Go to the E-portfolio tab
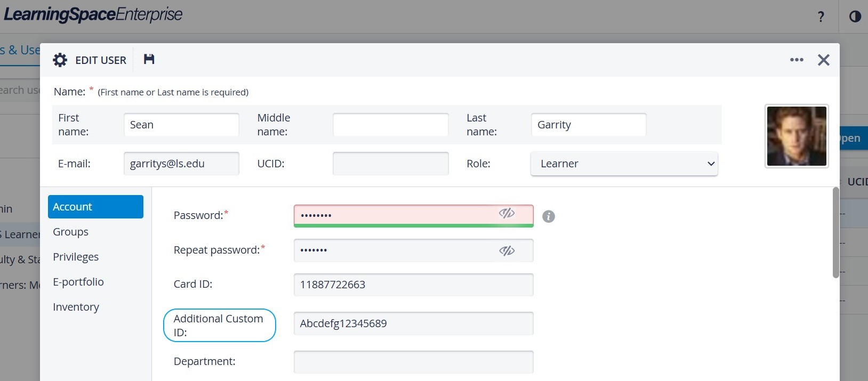 tap(78, 282)
